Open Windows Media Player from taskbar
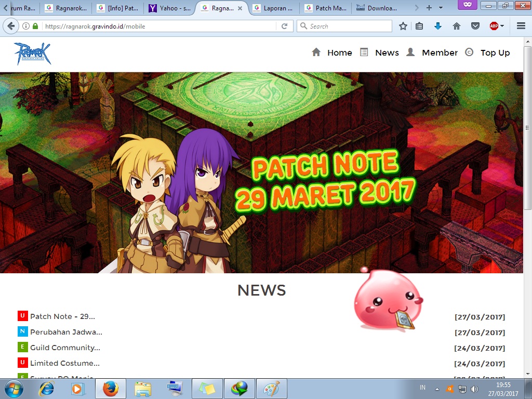This screenshot has height=399, width=532. (x=77, y=389)
